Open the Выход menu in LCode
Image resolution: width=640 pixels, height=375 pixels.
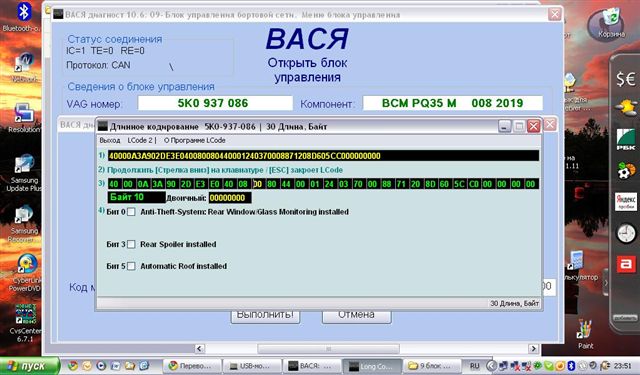[x=110, y=140]
